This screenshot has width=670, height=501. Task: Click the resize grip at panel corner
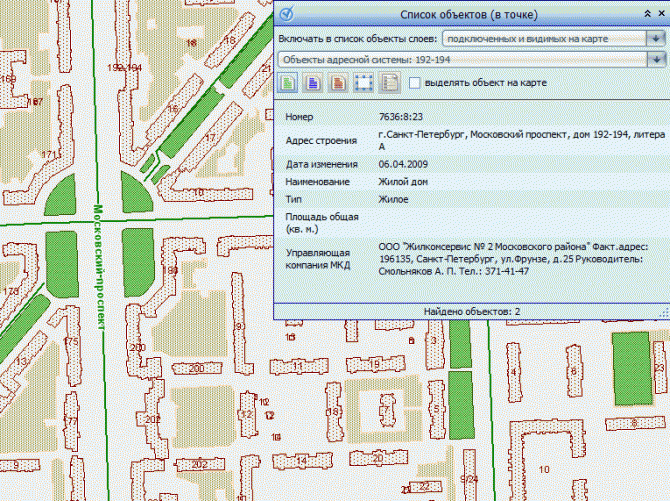coord(664,312)
